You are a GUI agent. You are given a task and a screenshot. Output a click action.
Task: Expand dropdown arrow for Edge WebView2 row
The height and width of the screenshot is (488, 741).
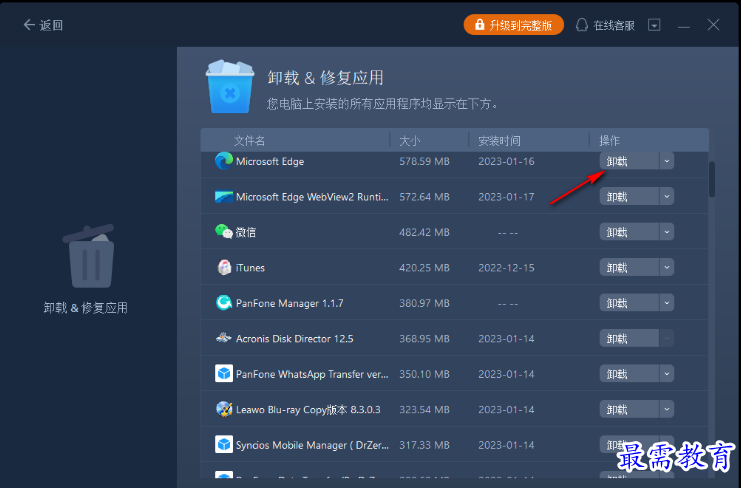(x=667, y=197)
